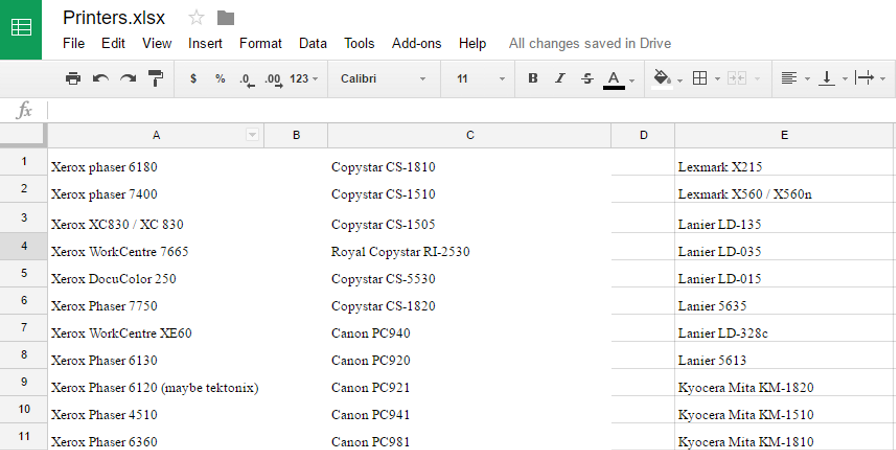The height and width of the screenshot is (450, 896).
Task: Toggle bold formatting
Action: pos(533,78)
